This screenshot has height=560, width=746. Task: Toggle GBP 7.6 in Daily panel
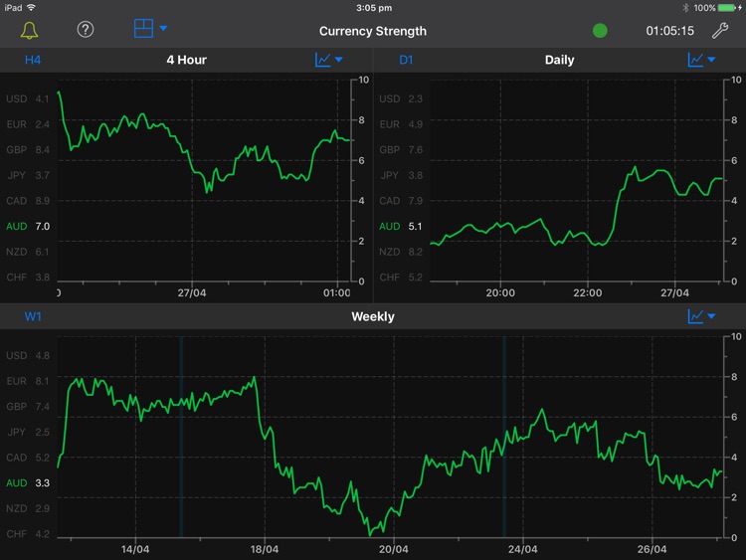coord(401,150)
